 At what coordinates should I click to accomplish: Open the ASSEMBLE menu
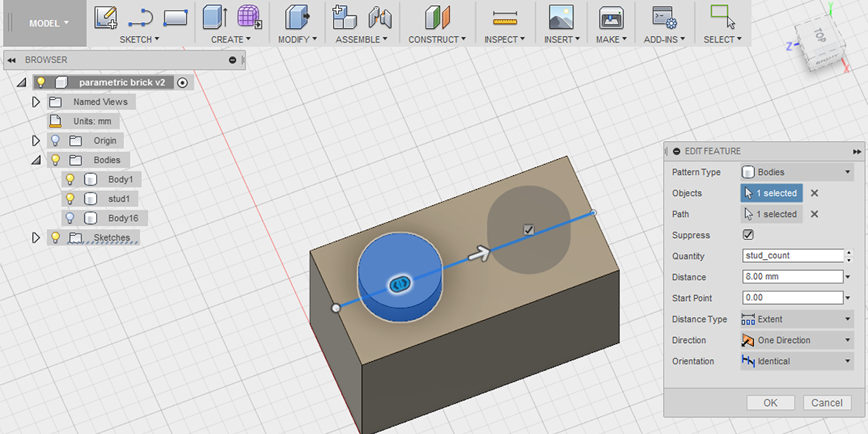(361, 39)
